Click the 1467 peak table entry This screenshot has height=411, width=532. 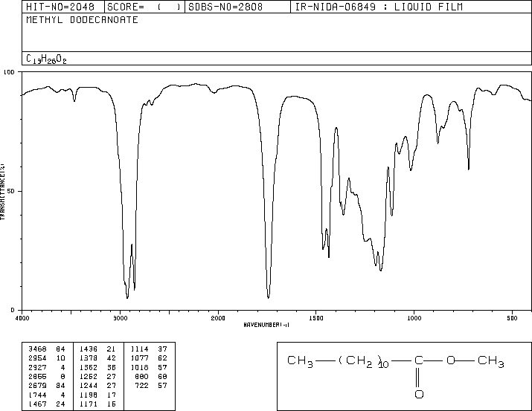pyautogui.click(x=37, y=404)
